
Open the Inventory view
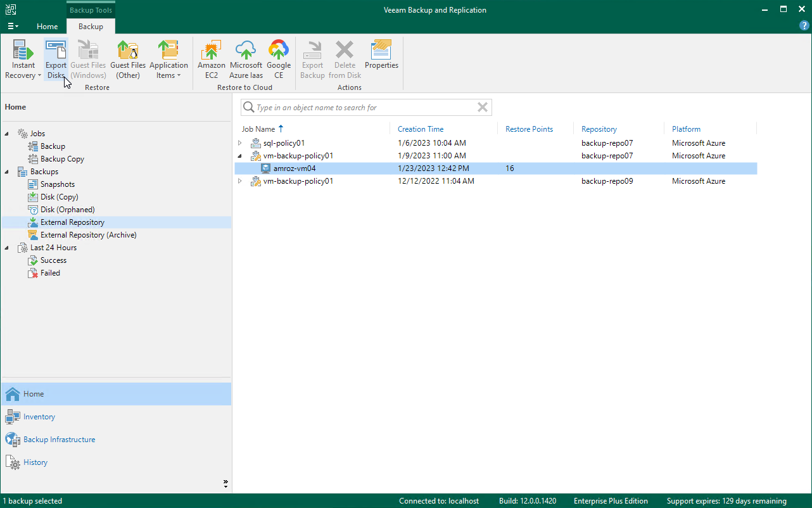39,417
